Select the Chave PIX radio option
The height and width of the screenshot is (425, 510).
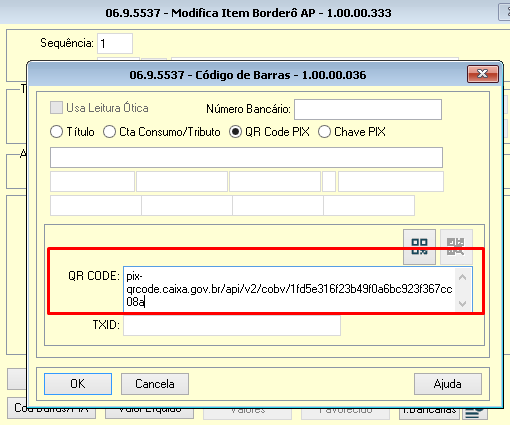324,132
